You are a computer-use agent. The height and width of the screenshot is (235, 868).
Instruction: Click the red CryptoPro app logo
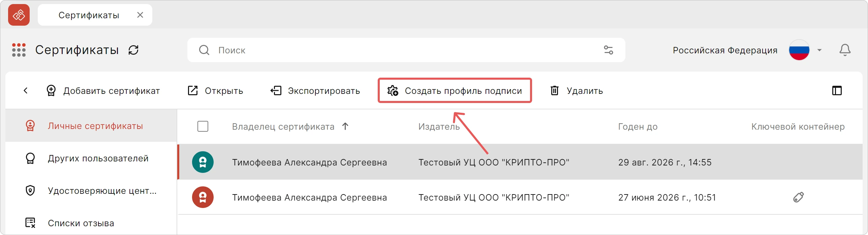19,15
